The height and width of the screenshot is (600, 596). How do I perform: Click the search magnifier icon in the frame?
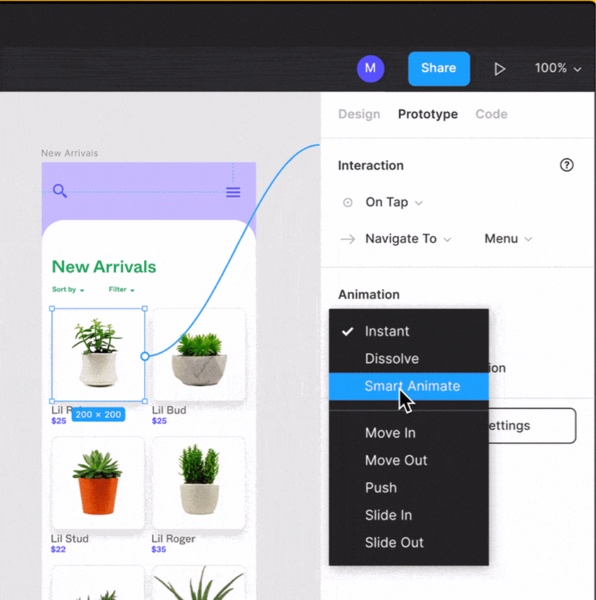pos(60,191)
